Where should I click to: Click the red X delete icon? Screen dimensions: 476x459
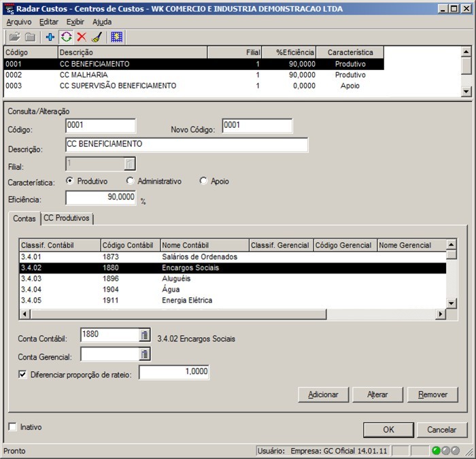82,37
